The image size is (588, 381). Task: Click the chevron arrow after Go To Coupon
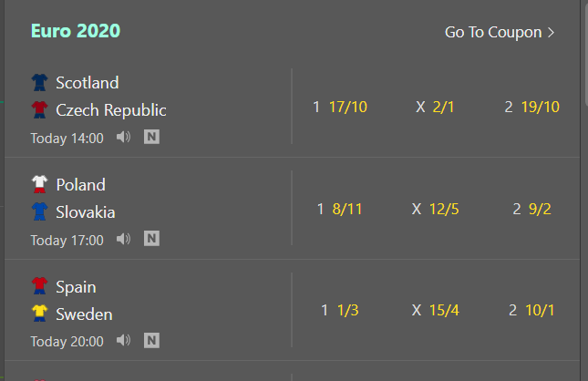[x=551, y=32]
